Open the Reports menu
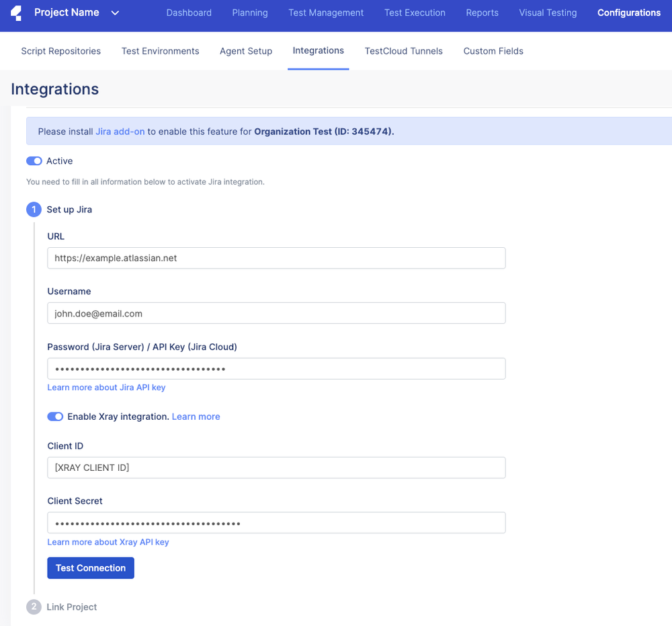The width and height of the screenshot is (672, 626). point(482,12)
